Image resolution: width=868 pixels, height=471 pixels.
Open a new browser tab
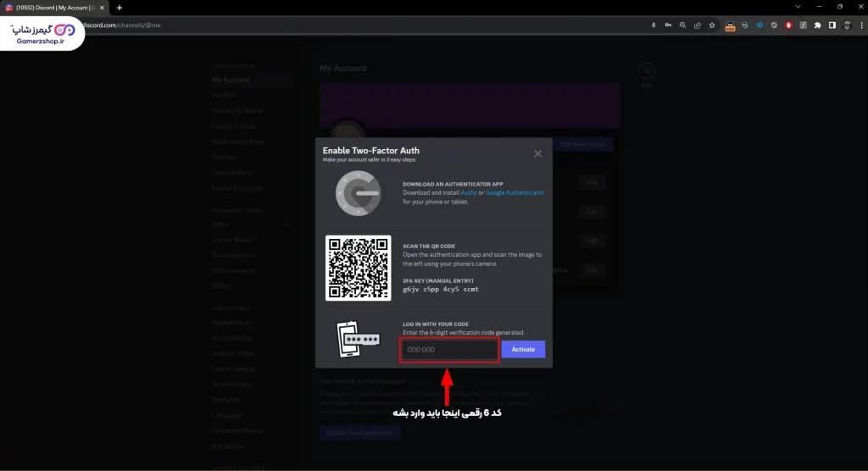119,8
